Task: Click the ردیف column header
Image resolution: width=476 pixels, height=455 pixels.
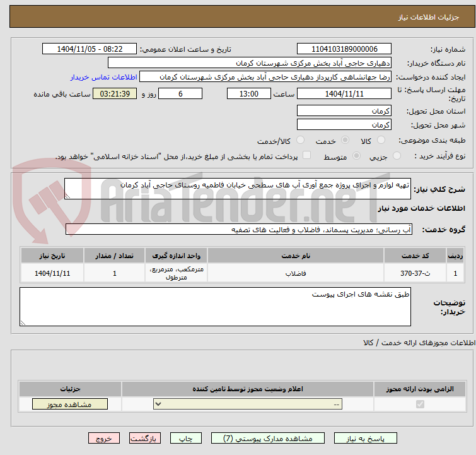Action: (455, 256)
